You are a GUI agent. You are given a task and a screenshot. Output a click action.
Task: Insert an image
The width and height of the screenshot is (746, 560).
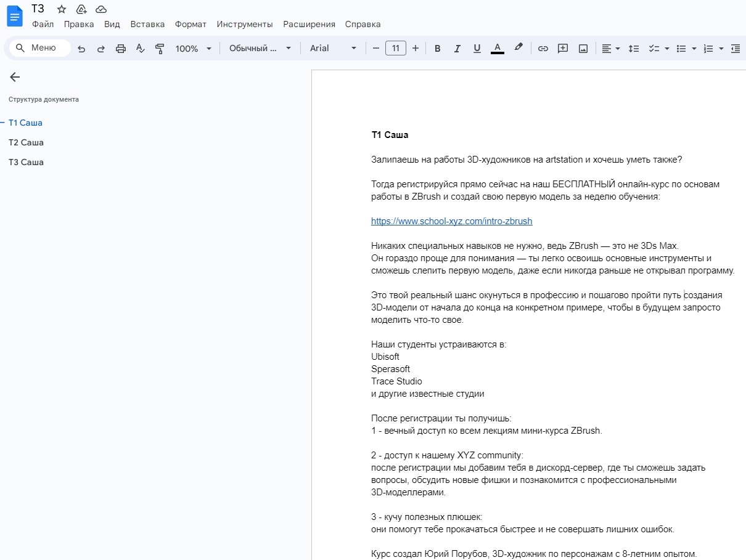583,49
